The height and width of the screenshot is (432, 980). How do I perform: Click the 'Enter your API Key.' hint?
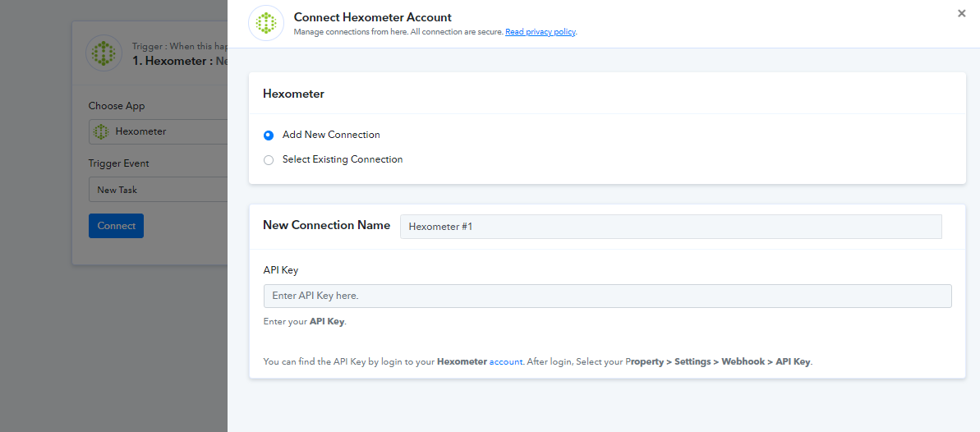305,322
